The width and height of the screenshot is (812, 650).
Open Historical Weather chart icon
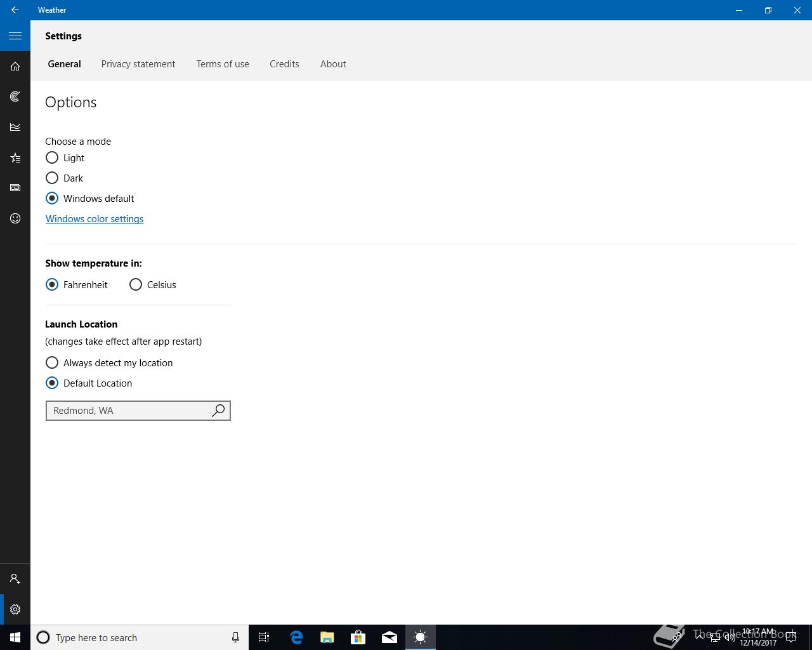15,127
